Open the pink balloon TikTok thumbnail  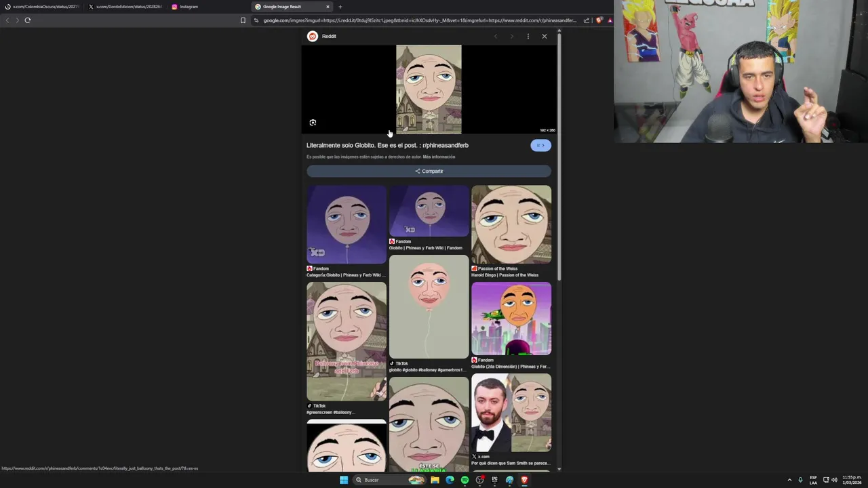pos(429,307)
